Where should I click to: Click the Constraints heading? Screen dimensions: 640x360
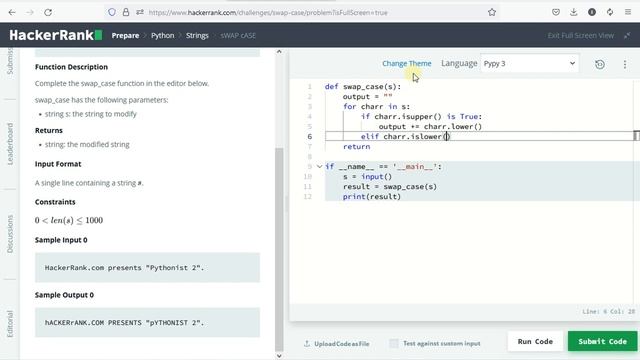55,202
